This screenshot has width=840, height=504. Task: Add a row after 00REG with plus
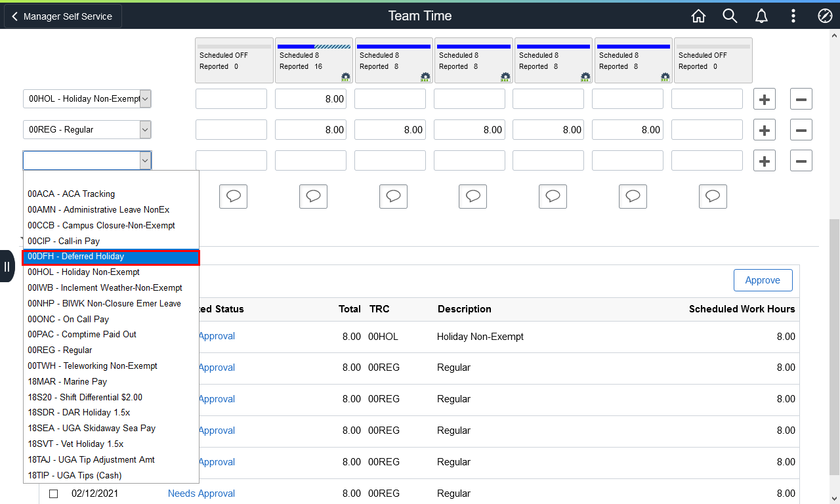click(x=764, y=130)
